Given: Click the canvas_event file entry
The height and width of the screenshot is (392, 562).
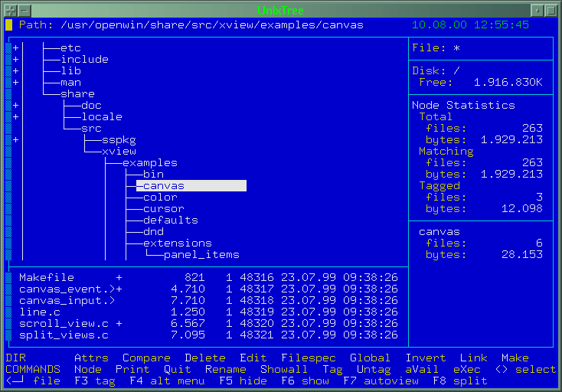Looking at the screenshot, I should pos(208,289).
